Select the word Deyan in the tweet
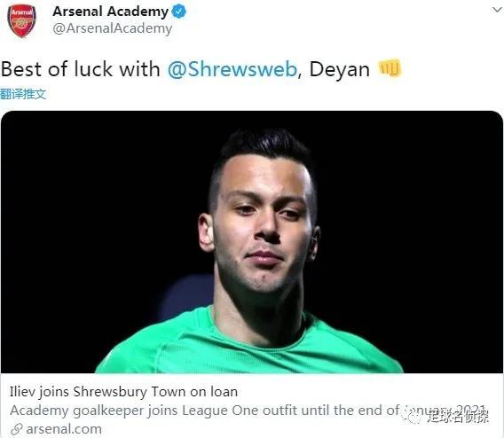504x438 pixels. tap(340, 70)
